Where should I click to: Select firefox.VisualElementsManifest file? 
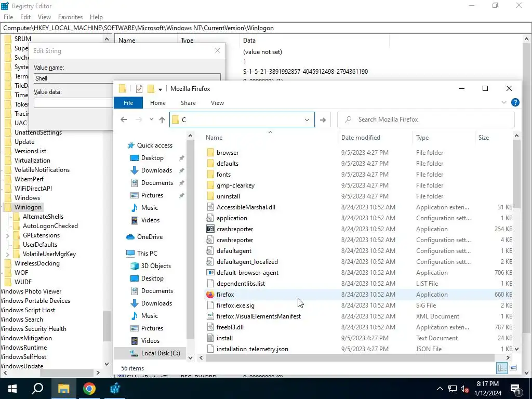coord(259,316)
